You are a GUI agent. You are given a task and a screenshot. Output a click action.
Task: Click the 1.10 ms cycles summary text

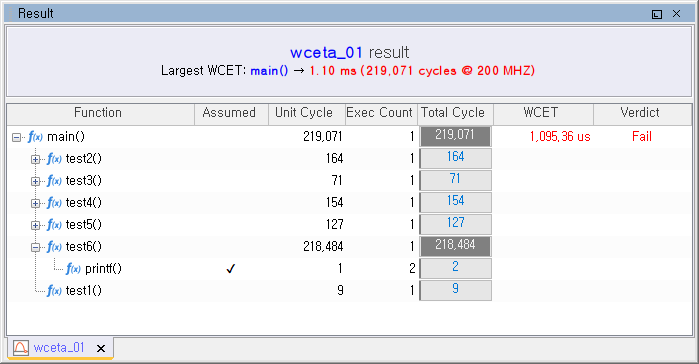tap(422, 71)
